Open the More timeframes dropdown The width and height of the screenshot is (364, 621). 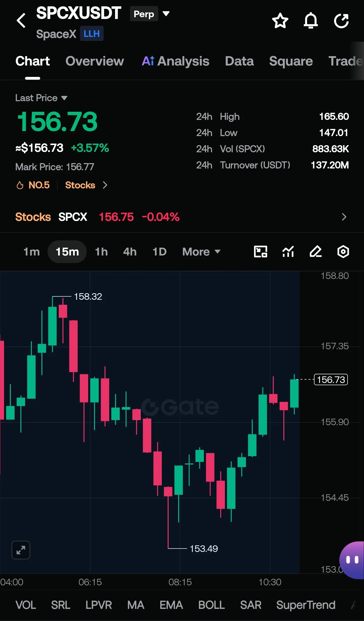201,252
